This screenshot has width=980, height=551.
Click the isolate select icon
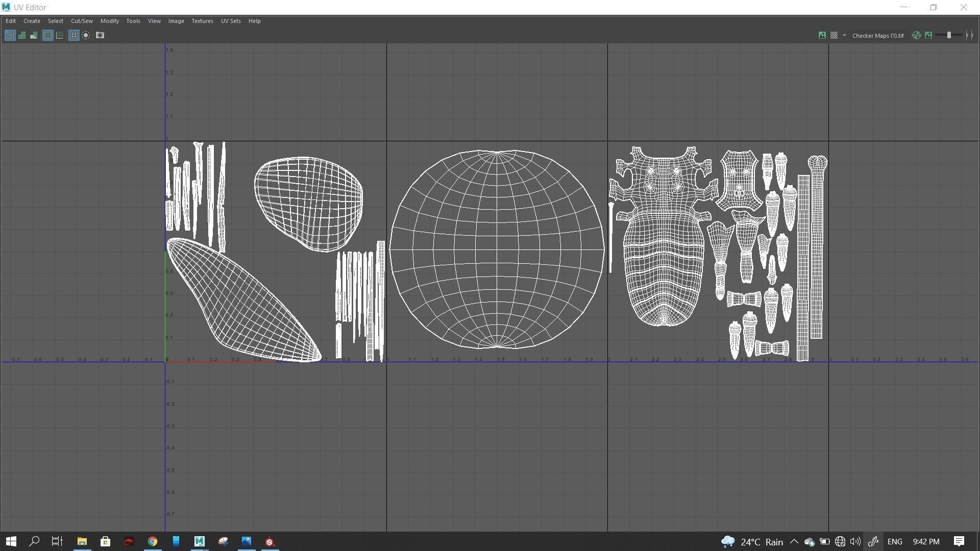[x=86, y=35]
